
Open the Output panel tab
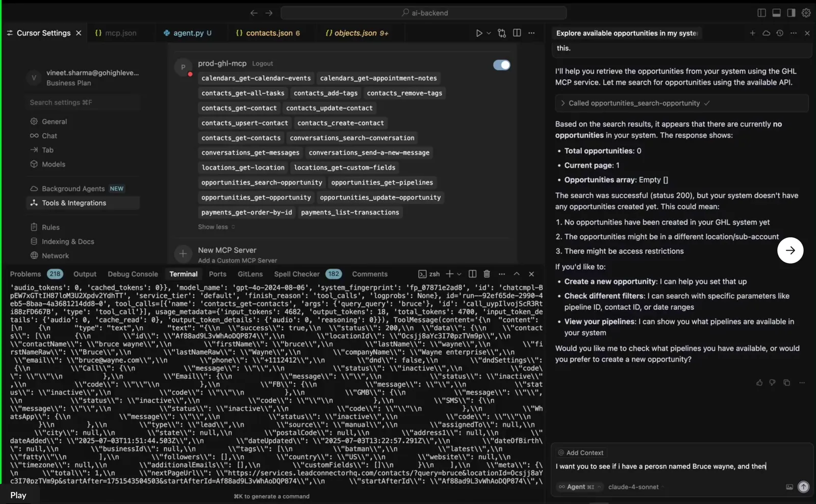point(85,274)
